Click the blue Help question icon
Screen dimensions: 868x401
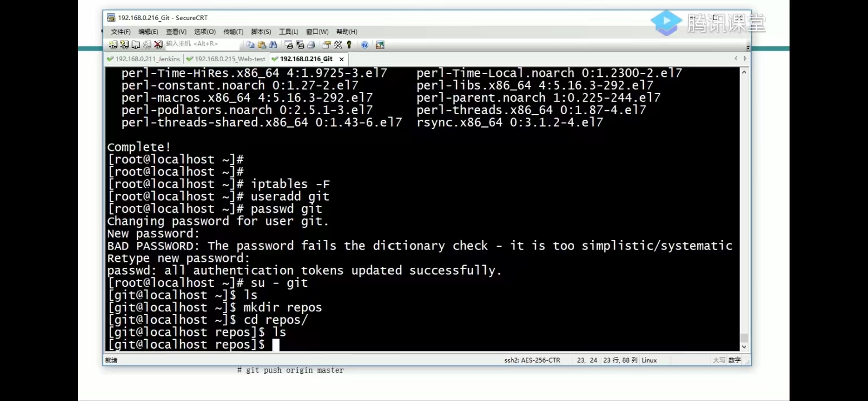pos(364,45)
